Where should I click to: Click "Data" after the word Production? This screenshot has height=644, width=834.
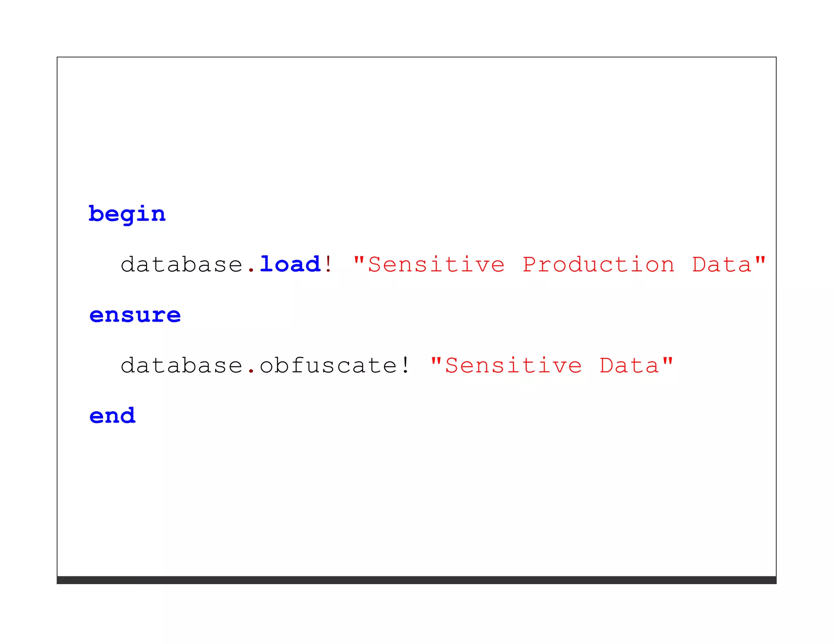point(722,265)
